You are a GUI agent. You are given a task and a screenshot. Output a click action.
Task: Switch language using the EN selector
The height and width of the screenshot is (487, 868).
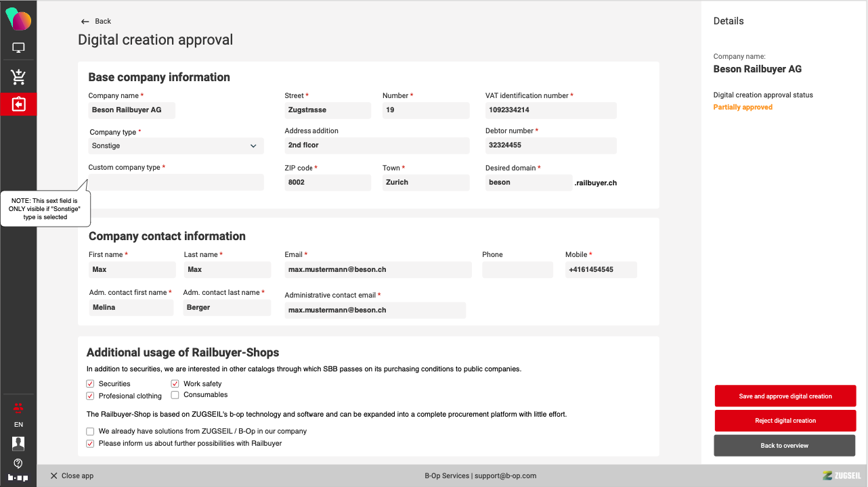pos(18,425)
